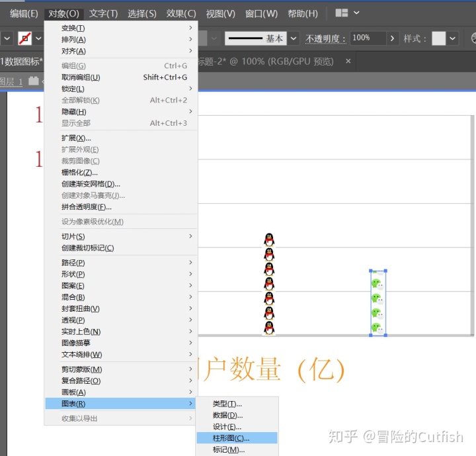Open the 对齐(A) submenu
The width and height of the screenshot is (476, 456).
(121, 51)
